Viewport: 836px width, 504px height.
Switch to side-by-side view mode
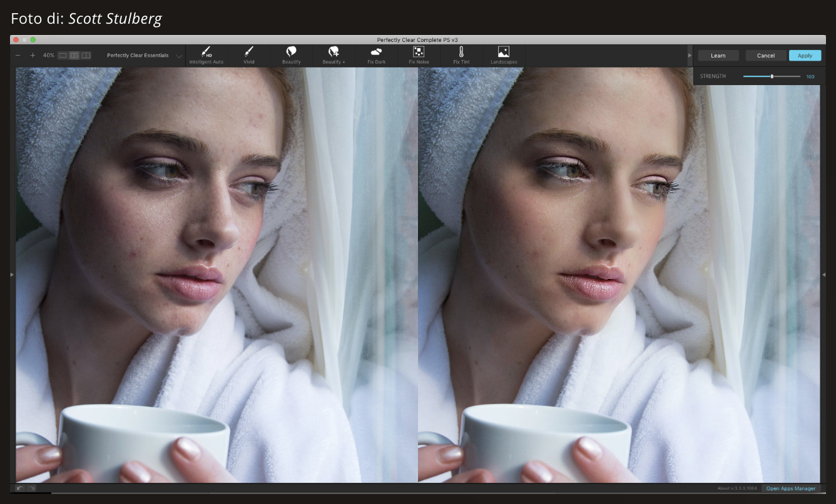point(74,56)
